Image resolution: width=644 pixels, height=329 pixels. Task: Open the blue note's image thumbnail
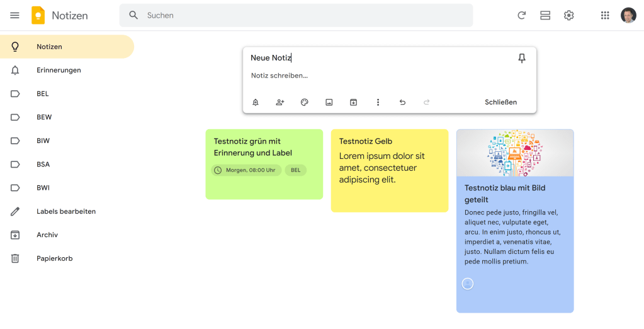(x=515, y=153)
